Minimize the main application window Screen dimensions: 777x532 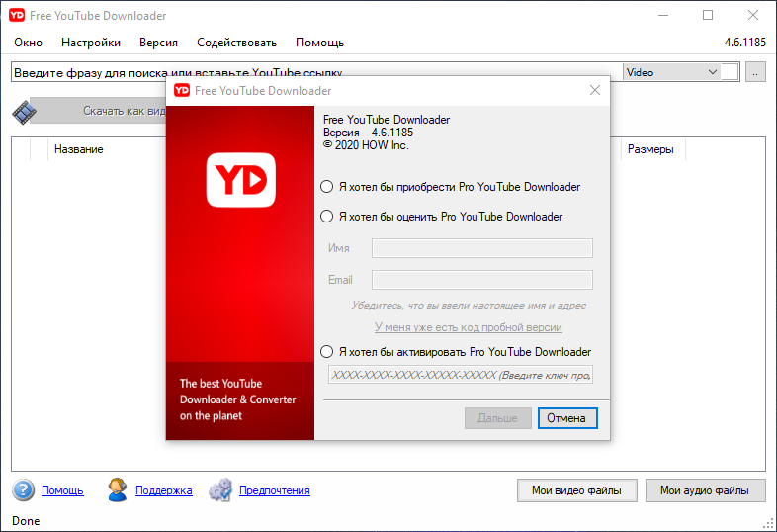pyautogui.click(x=663, y=16)
